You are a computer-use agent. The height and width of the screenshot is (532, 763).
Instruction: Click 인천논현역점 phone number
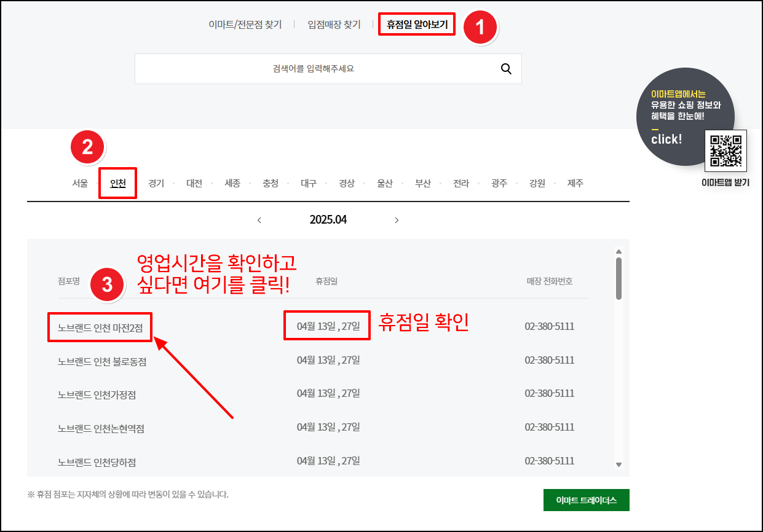550,427
